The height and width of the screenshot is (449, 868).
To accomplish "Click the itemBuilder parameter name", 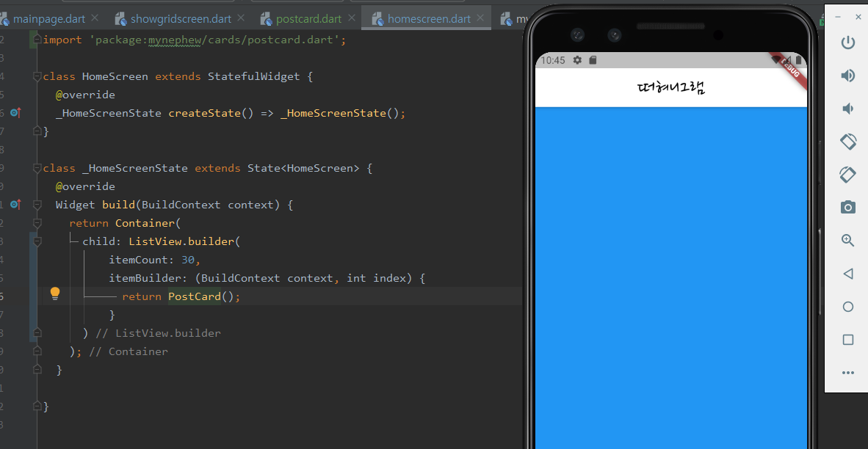I will click(x=145, y=278).
